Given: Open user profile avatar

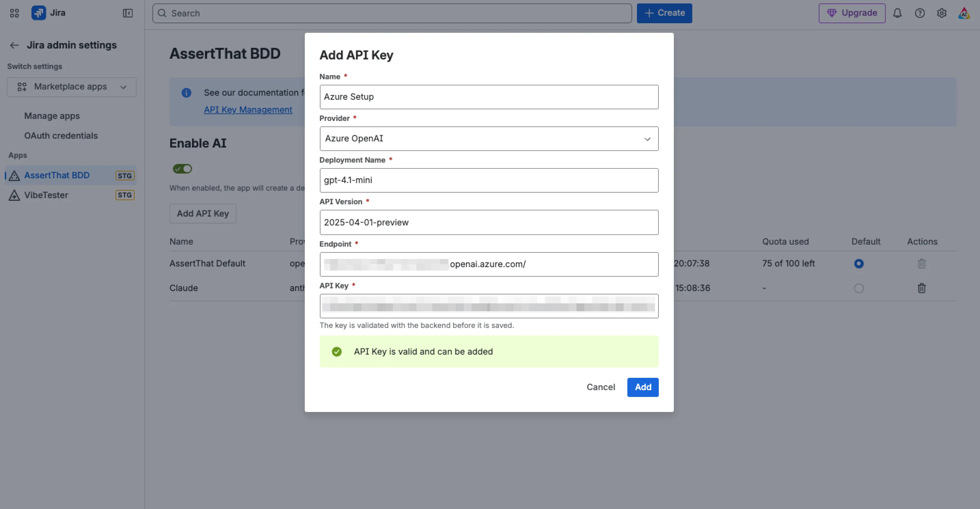Looking at the screenshot, I should tap(964, 13).
